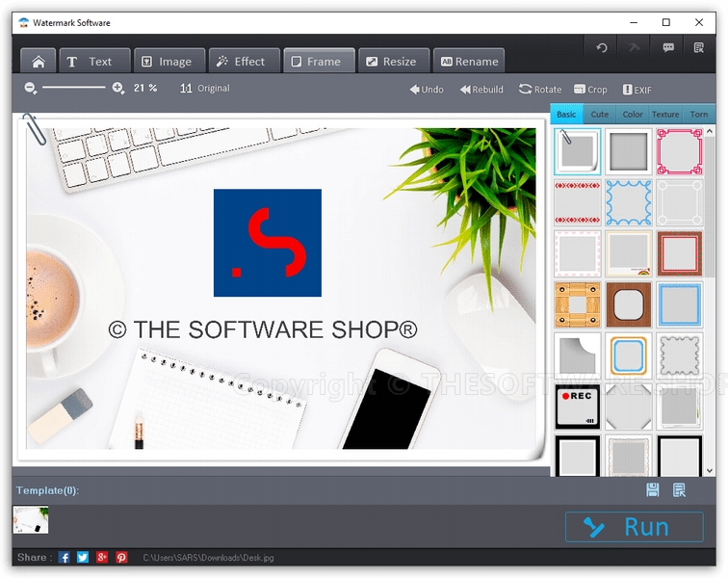Screen dimensions: 728x578
Task: Open the Resize tab
Action: tap(394, 61)
